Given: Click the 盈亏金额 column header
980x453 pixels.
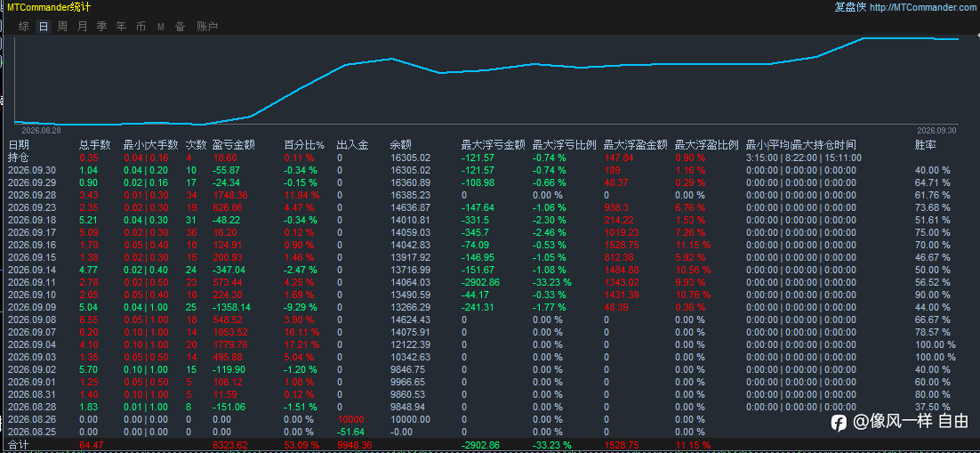Looking at the screenshot, I should point(233,144).
